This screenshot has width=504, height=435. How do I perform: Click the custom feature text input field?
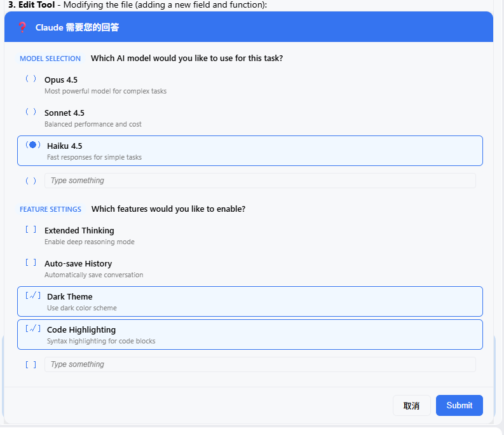(x=260, y=364)
